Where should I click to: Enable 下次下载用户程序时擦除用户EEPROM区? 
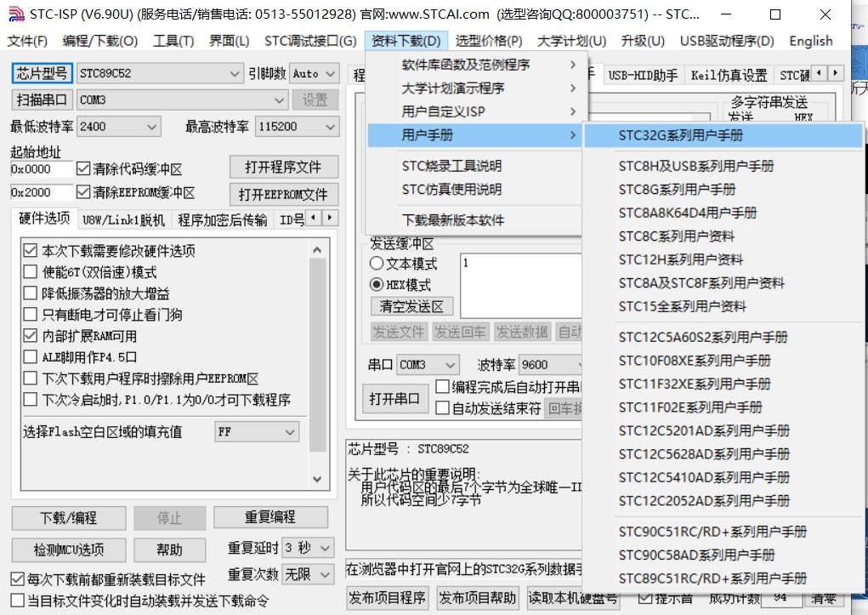[x=30, y=379]
